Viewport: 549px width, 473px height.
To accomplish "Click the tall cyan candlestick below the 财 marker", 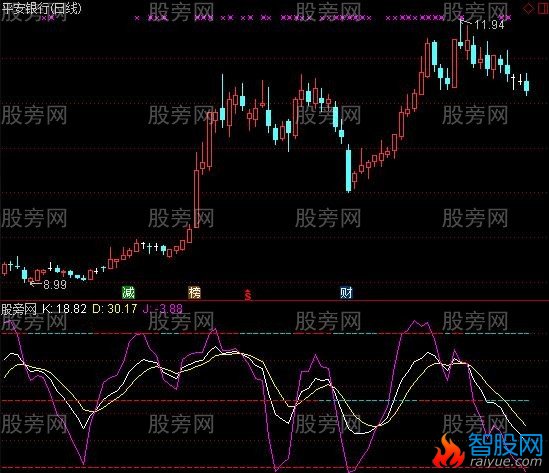I will (348, 169).
